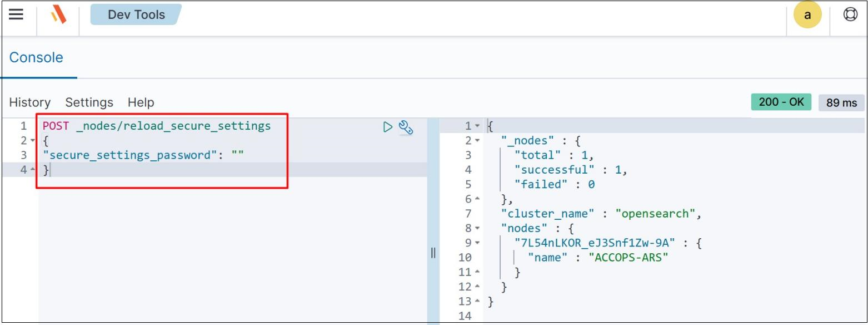This screenshot has height=325, width=868.
Task: Collapse the response root object at line 1
Action: point(477,126)
